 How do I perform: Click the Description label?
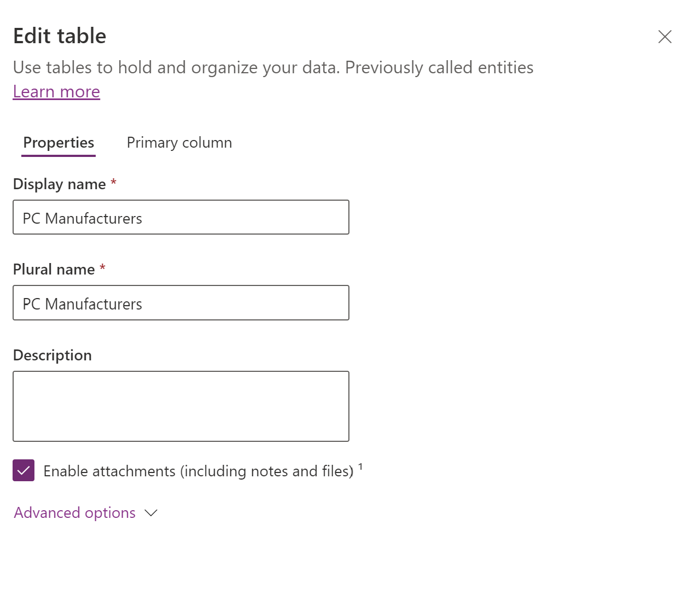click(x=52, y=355)
